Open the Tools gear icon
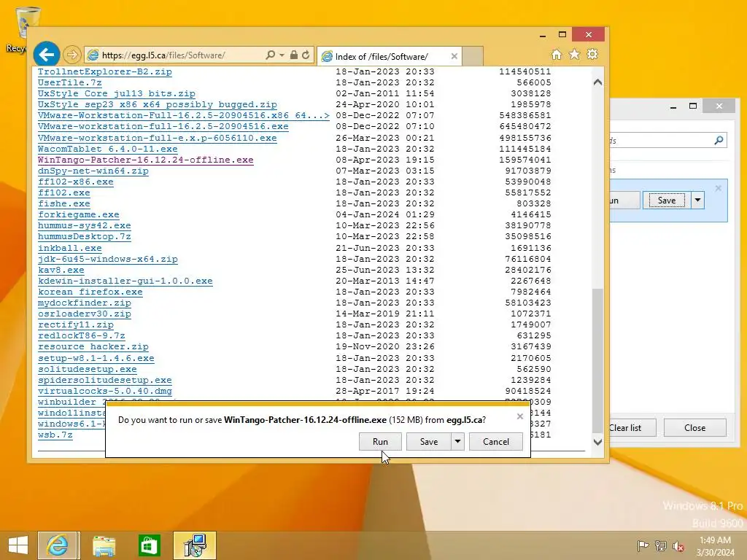The height and width of the screenshot is (560, 747). [x=592, y=54]
